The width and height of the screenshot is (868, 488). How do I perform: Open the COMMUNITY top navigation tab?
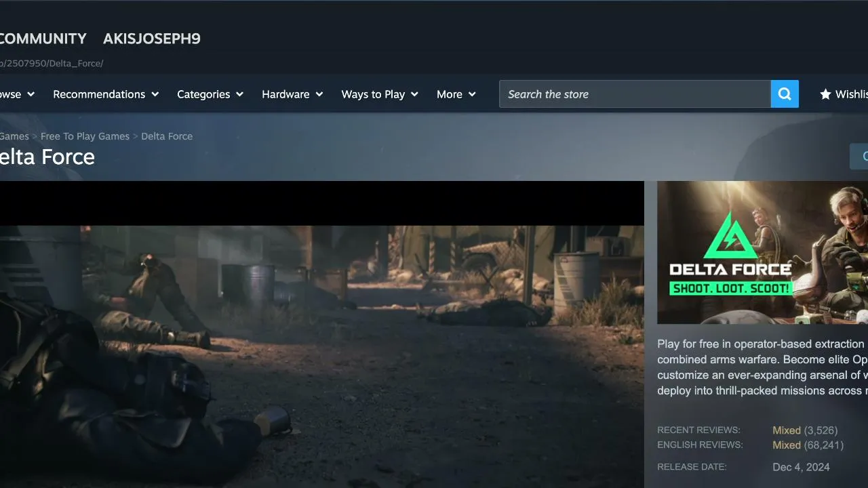coord(43,39)
